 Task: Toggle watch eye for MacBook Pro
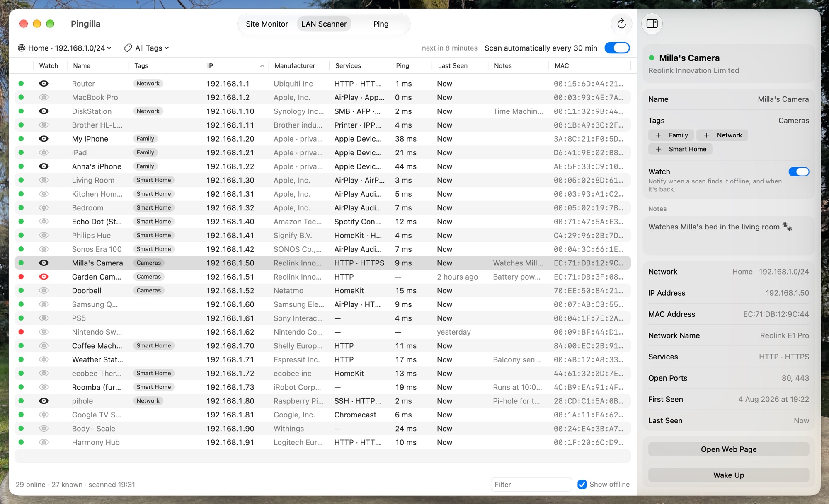pos(44,97)
